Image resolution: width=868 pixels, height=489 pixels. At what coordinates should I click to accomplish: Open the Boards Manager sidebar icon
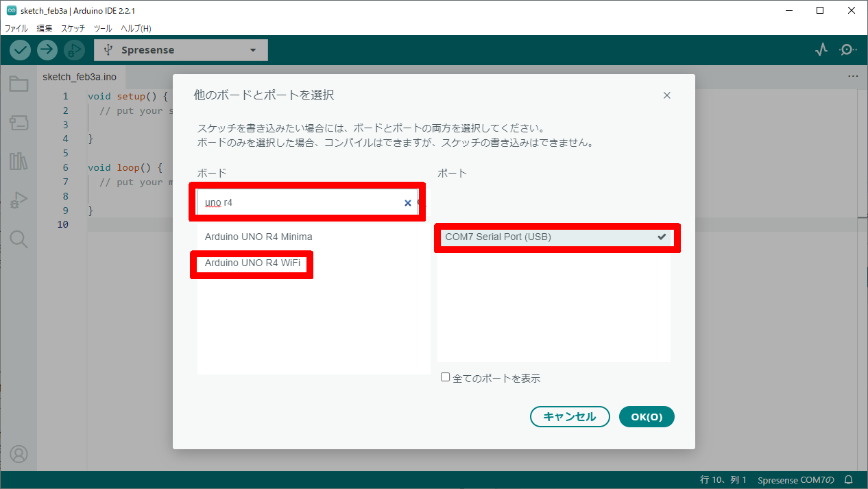pyautogui.click(x=19, y=123)
